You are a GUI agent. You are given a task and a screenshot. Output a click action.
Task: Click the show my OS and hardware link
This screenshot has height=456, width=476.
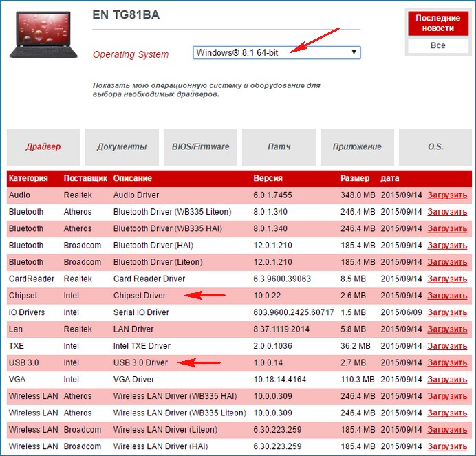coord(206,89)
